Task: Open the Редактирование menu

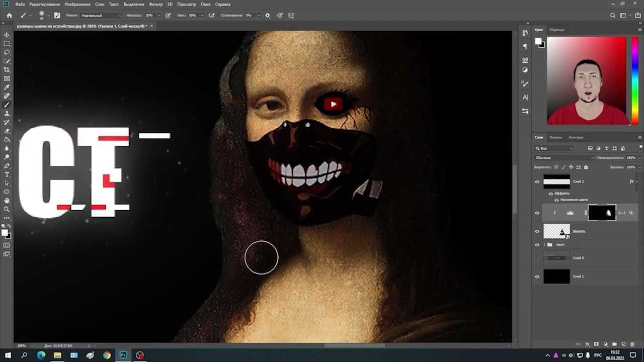Action: tap(44, 4)
